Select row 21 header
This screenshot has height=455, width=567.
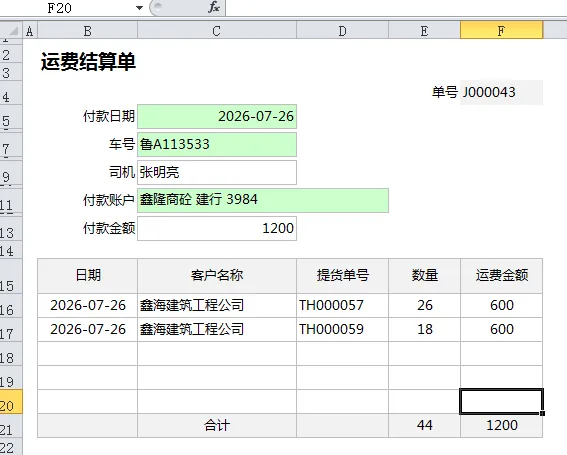11,426
